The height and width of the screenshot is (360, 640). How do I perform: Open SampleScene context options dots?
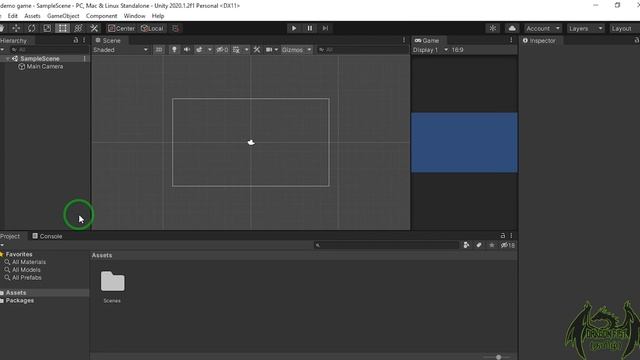(x=84, y=59)
